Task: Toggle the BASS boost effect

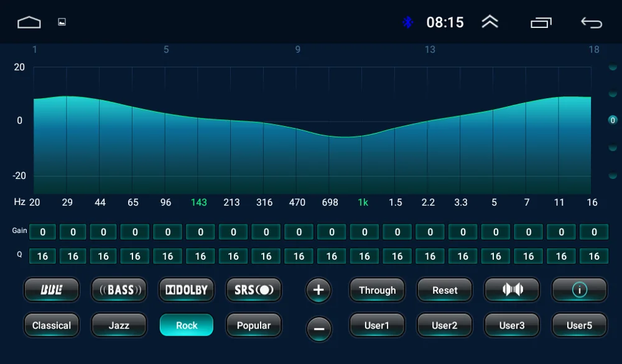Action: (119, 290)
